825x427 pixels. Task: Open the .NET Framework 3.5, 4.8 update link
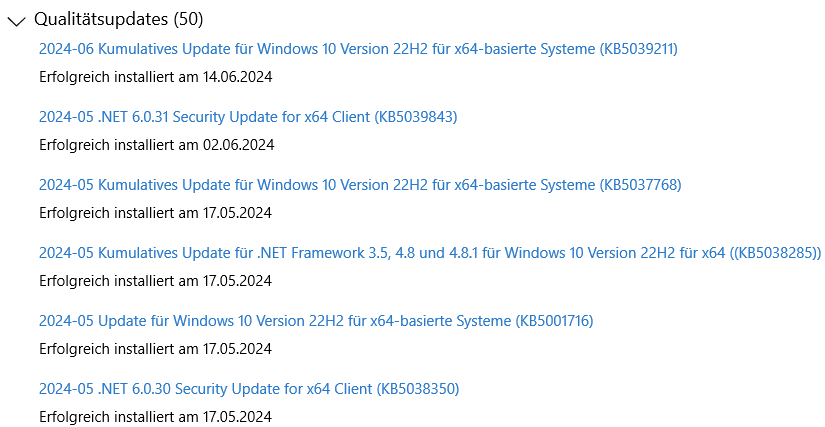[x=430, y=253]
